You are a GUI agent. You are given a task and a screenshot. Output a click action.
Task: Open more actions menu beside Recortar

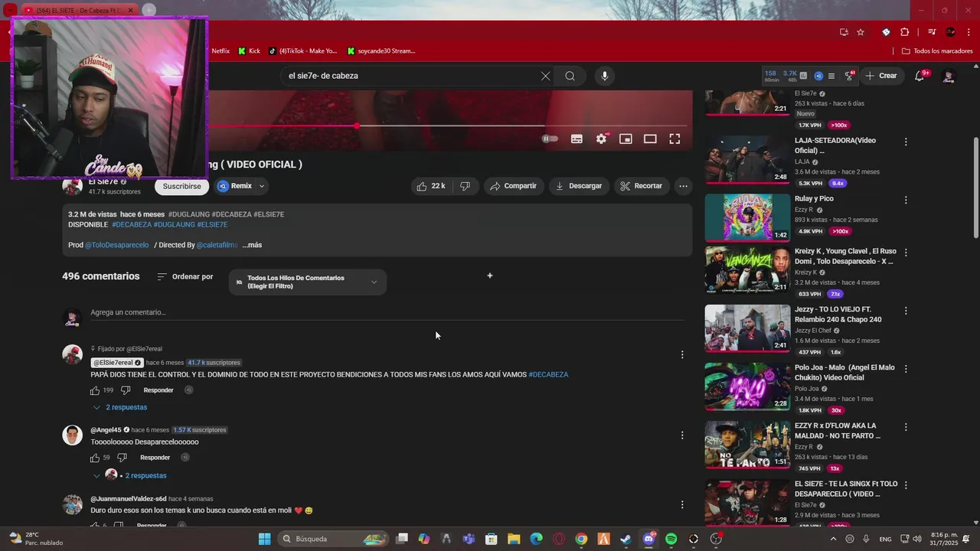click(x=683, y=186)
